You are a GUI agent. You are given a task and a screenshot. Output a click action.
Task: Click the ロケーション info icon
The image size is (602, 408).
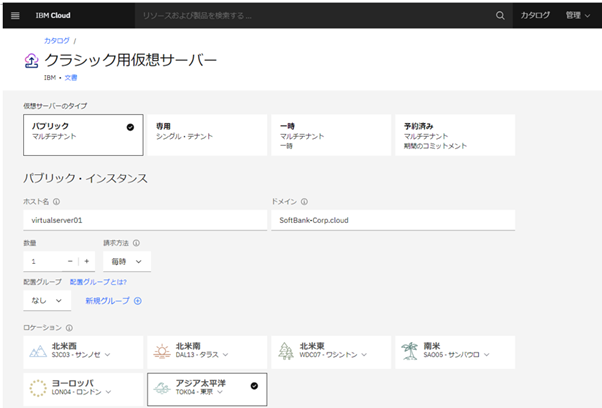(70, 327)
